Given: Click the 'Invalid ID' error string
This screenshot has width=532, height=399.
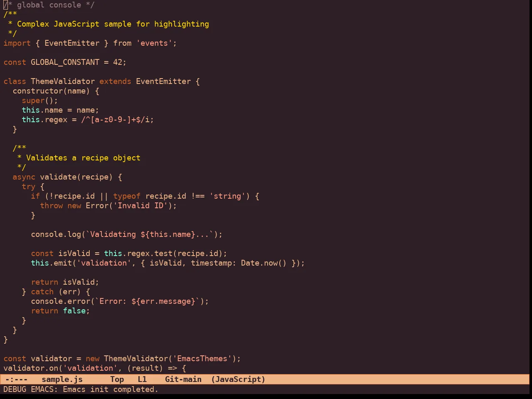Looking at the screenshot, I should coord(140,206).
